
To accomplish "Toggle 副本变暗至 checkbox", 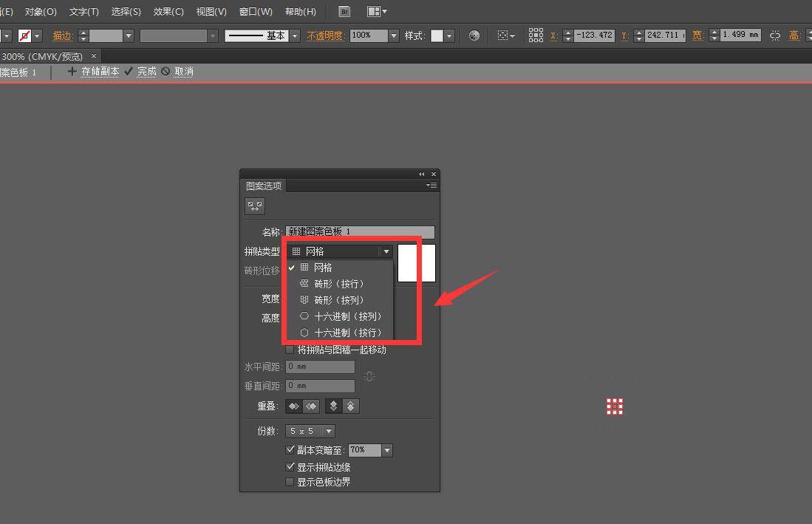I will 290,449.
